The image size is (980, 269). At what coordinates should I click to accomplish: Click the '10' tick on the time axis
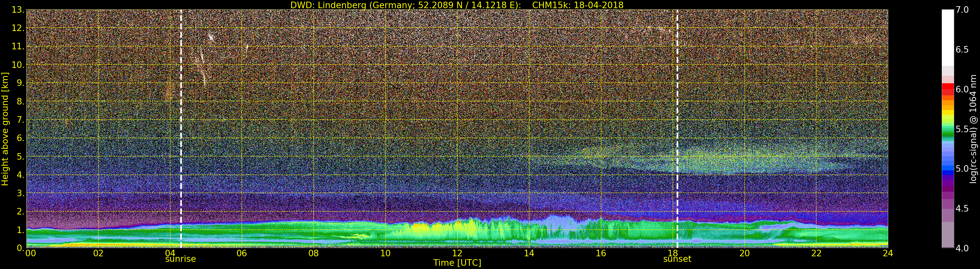(x=385, y=253)
